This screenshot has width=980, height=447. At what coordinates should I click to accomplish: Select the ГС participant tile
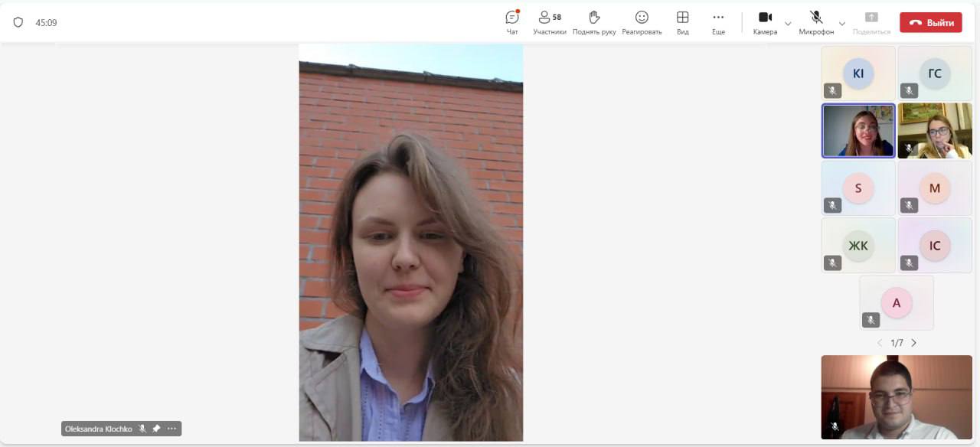click(x=935, y=73)
